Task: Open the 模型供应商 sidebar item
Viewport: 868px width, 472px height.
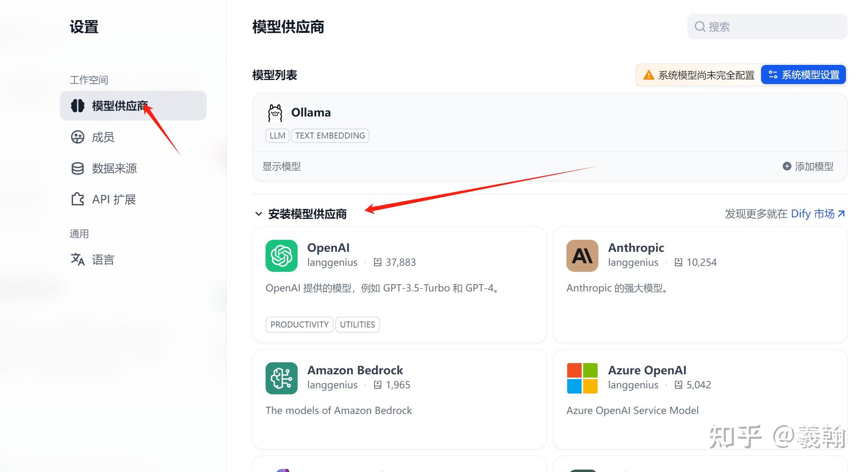Action: pyautogui.click(x=133, y=106)
